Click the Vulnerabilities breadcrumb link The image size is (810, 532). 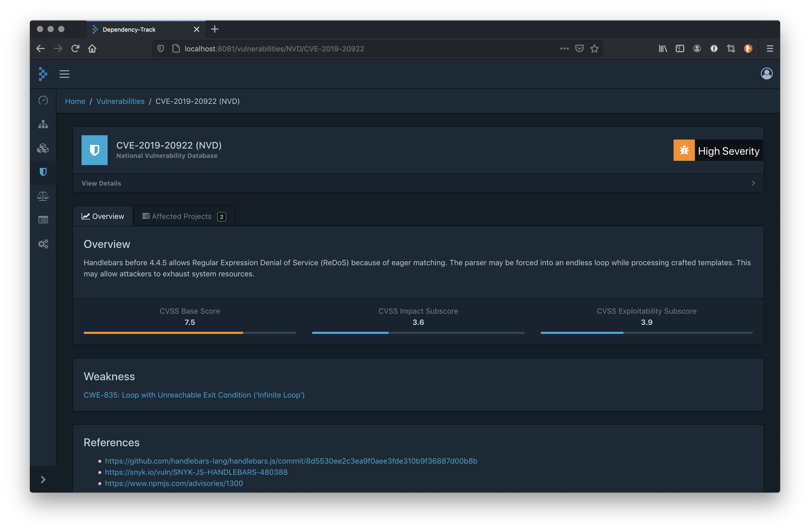pyautogui.click(x=120, y=101)
